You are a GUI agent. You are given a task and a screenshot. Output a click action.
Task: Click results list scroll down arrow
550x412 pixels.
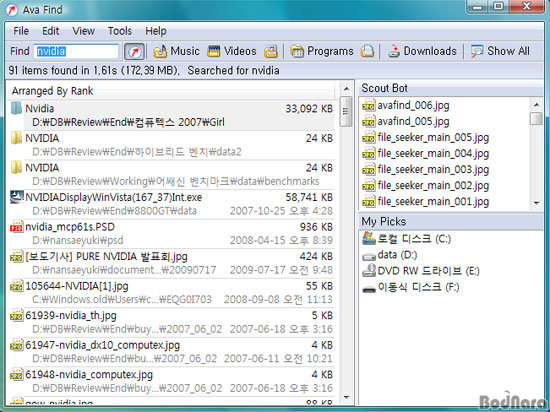coord(346,397)
